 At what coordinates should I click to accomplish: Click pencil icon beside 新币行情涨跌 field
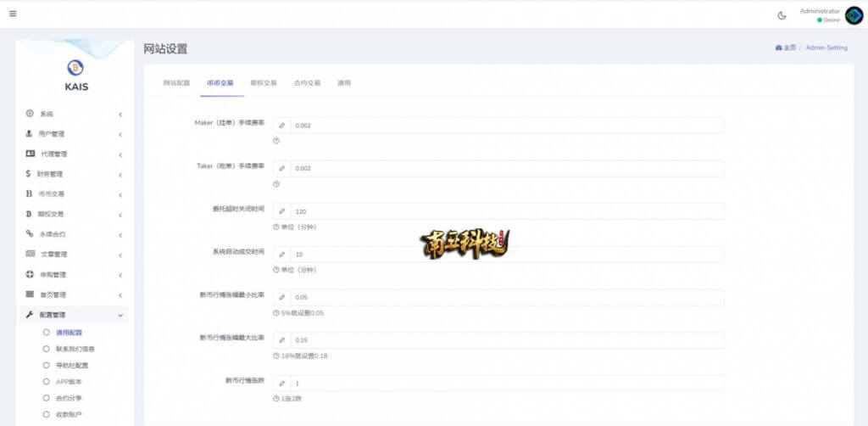coord(281,384)
